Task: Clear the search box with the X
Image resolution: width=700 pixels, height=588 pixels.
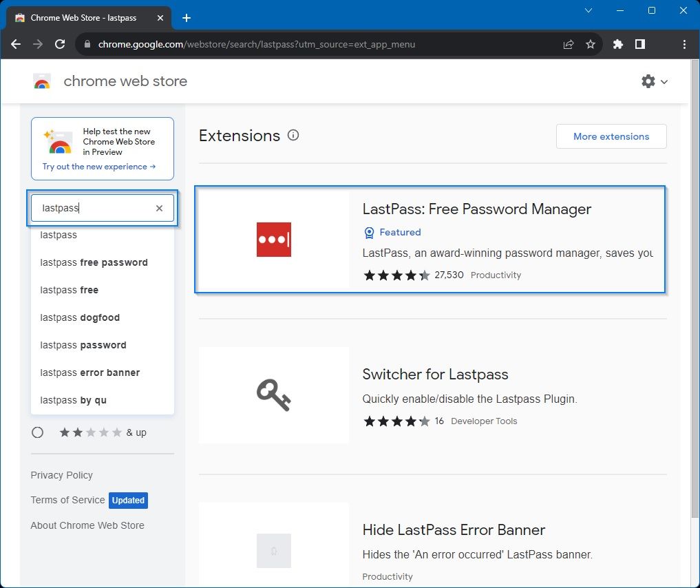Action: point(159,208)
